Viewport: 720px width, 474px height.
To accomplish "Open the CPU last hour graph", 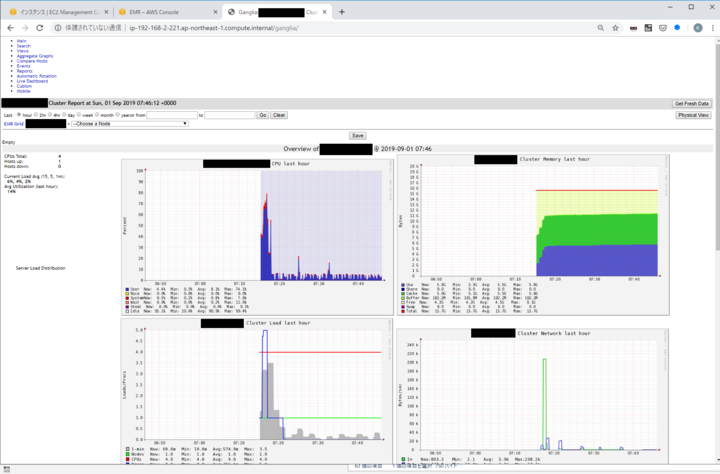I will [x=258, y=237].
